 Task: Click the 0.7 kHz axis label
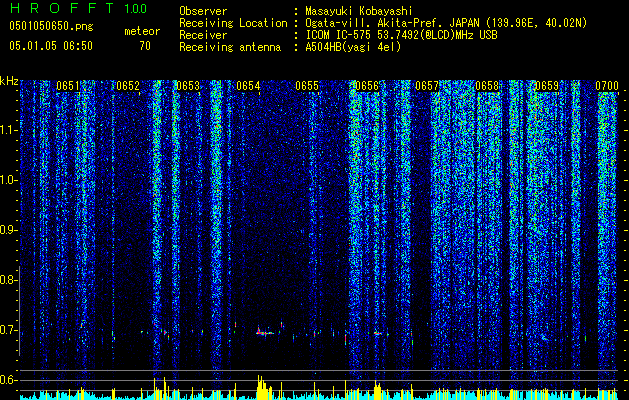coord(8,330)
